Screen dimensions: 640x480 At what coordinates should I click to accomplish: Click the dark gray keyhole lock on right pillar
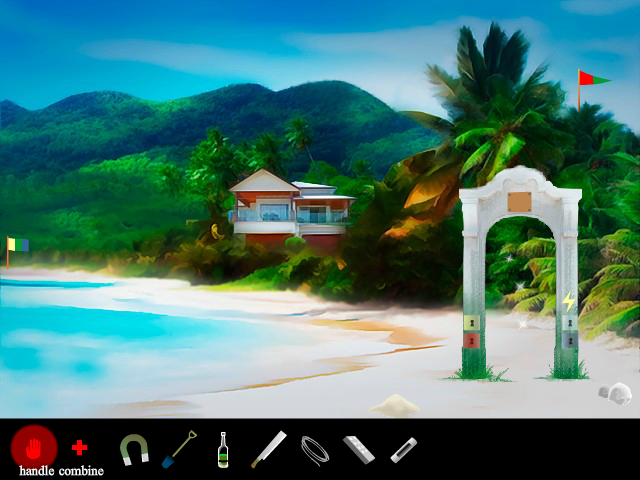tap(570, 340)
